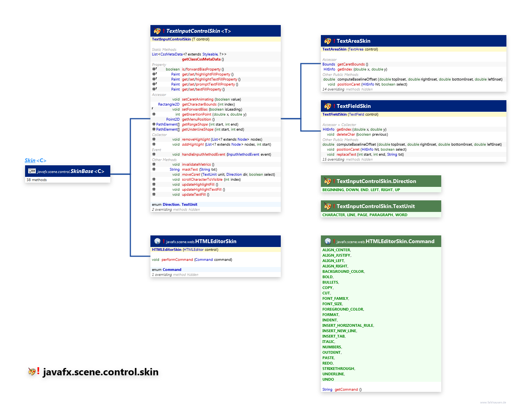The width and height of the screenshot is (528, 420).
Task: Click the palette icon in TextInputControlSkin.TextUnit header
Action: click(x=327, y=207)
